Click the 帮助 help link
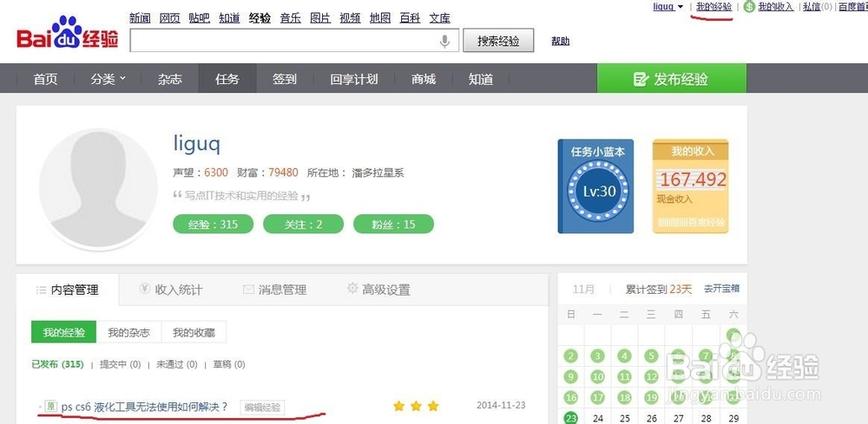868x424 pixels. click(x=560, y=41)
